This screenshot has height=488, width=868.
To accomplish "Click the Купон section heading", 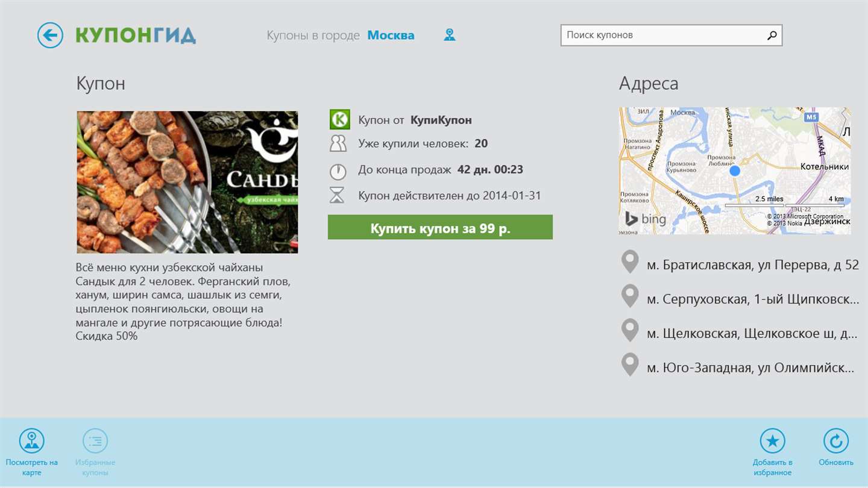I will pyautogui.click(x=101, y=83).
